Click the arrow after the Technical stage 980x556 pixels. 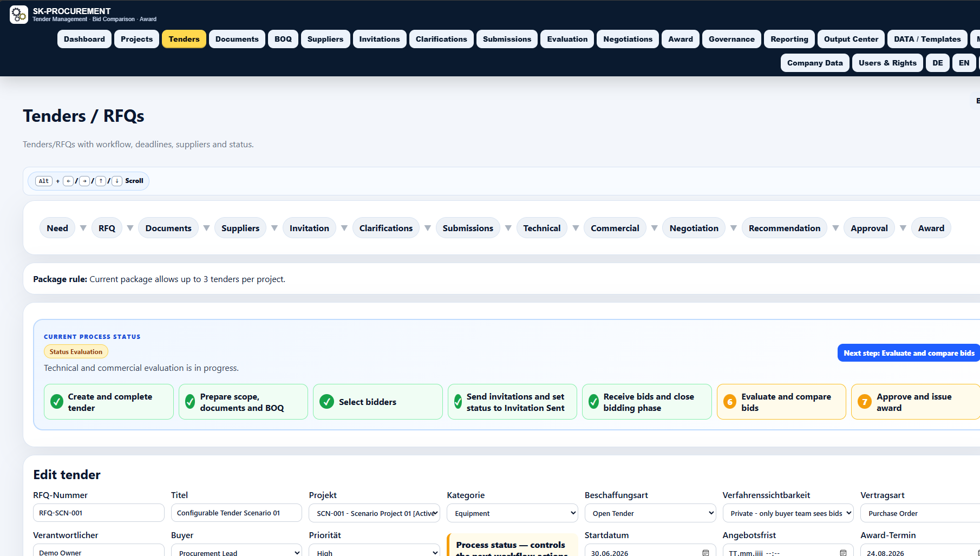pos(576,228)
